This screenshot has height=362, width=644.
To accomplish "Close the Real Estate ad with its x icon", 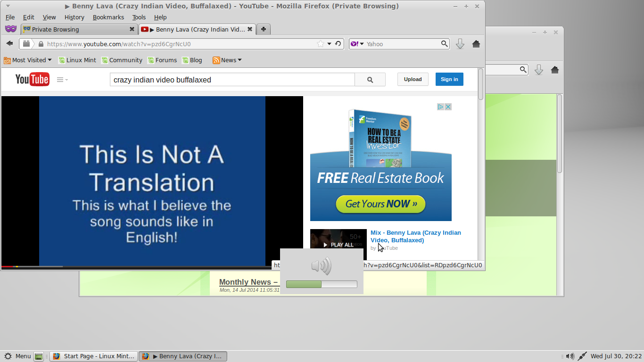I will click(x=448, y=107).
